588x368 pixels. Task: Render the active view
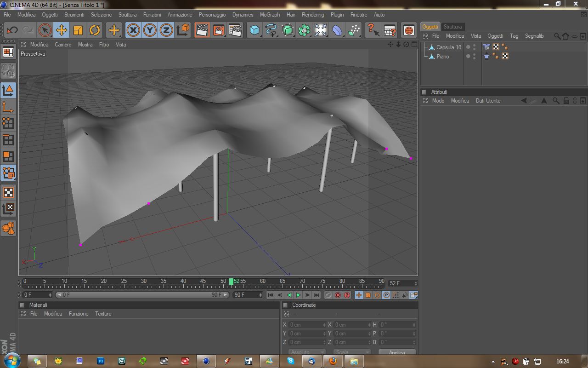[x=201, y=30]
